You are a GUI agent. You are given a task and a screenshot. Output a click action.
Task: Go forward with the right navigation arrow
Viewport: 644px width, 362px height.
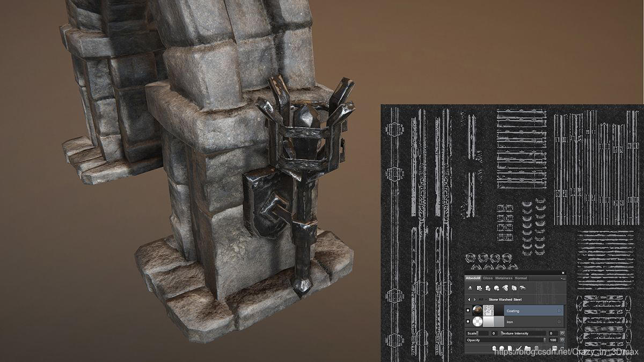coord(474,300)
